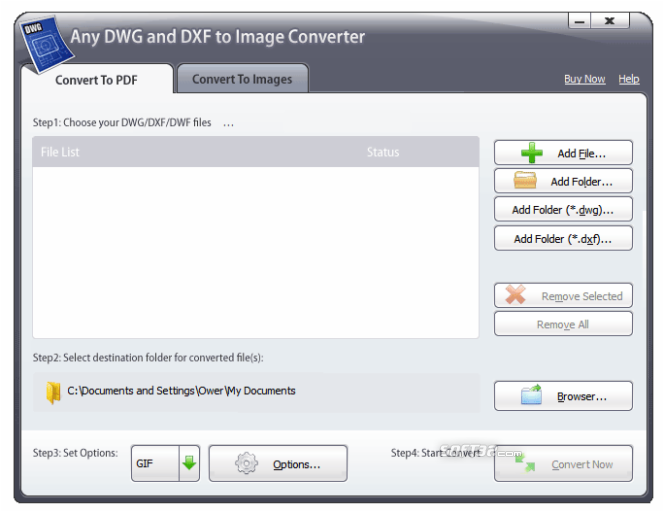Click the DWG application logo icon
The width and height of the screenshot is (664, 512).
pos(47,44)
